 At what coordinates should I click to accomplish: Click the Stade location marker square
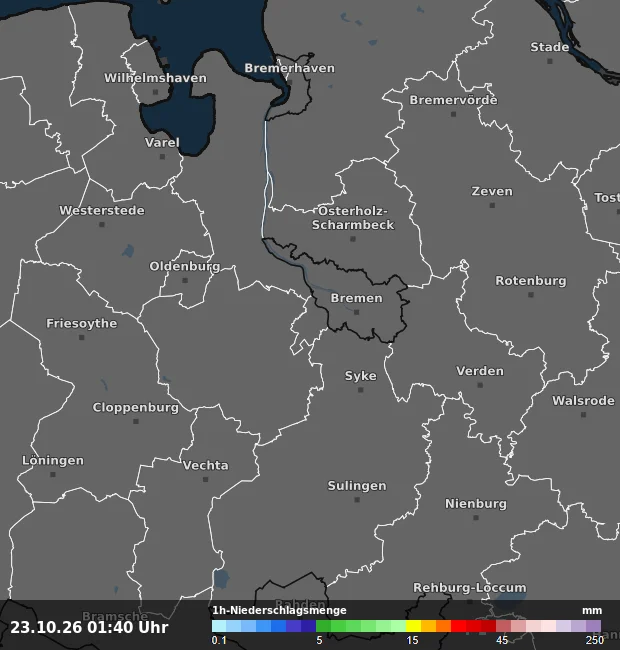(550, 61)
